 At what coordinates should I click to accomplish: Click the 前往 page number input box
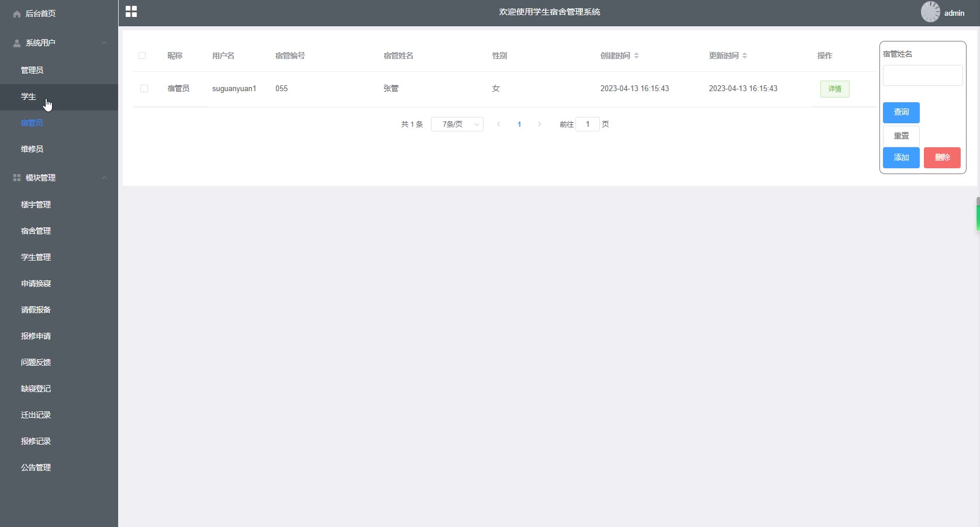point(588,124)
